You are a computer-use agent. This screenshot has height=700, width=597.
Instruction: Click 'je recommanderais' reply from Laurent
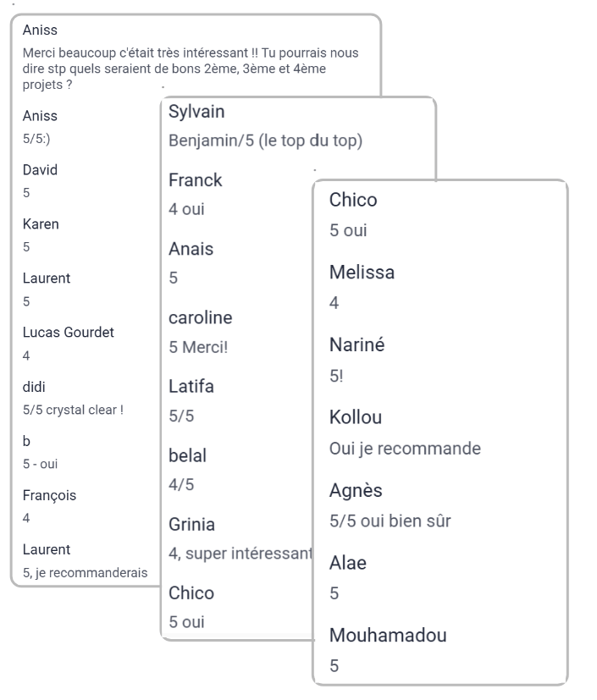(85, 573)
